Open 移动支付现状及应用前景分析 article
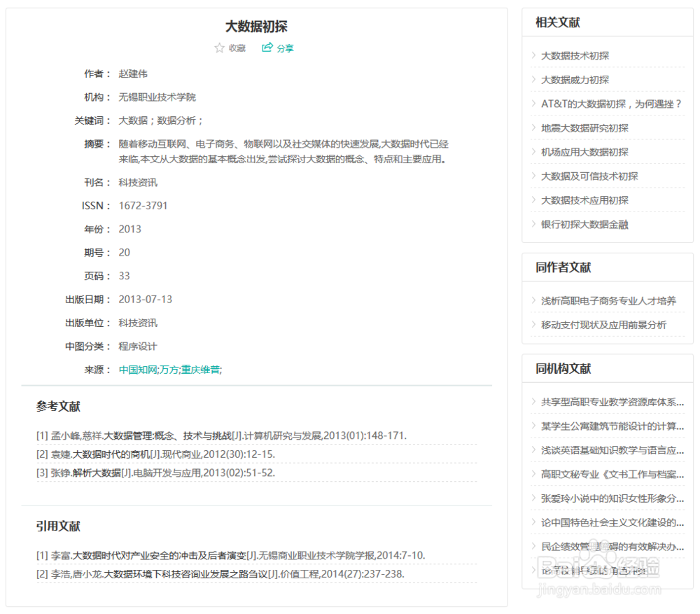The height and width of the screenshot is (614, 700). tap(603, 325)
